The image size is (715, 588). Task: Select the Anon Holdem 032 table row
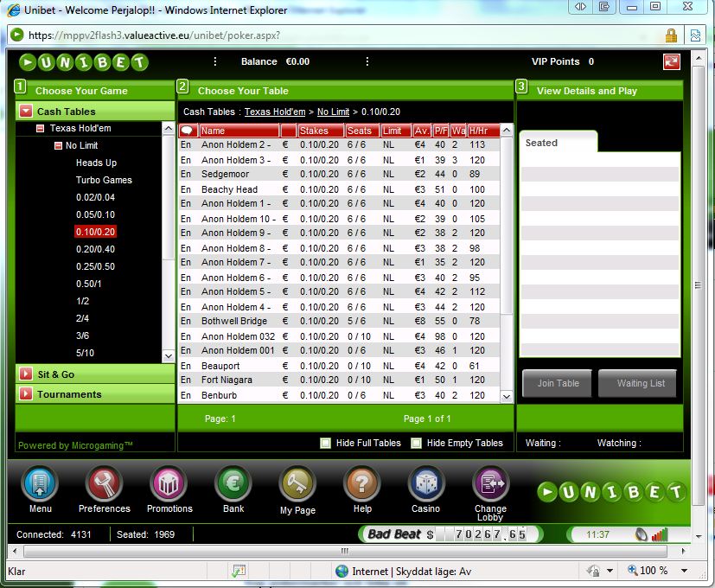tap(339, 336)
